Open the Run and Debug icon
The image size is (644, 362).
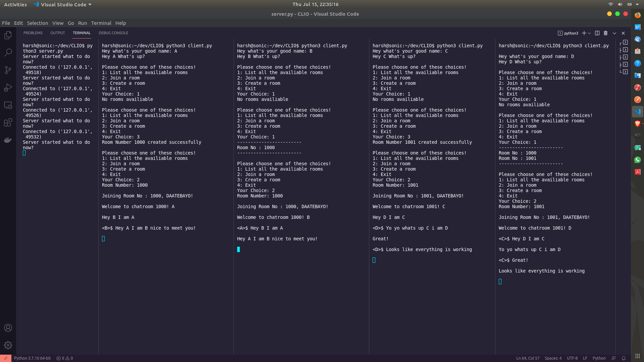click(x=8, y=87)
